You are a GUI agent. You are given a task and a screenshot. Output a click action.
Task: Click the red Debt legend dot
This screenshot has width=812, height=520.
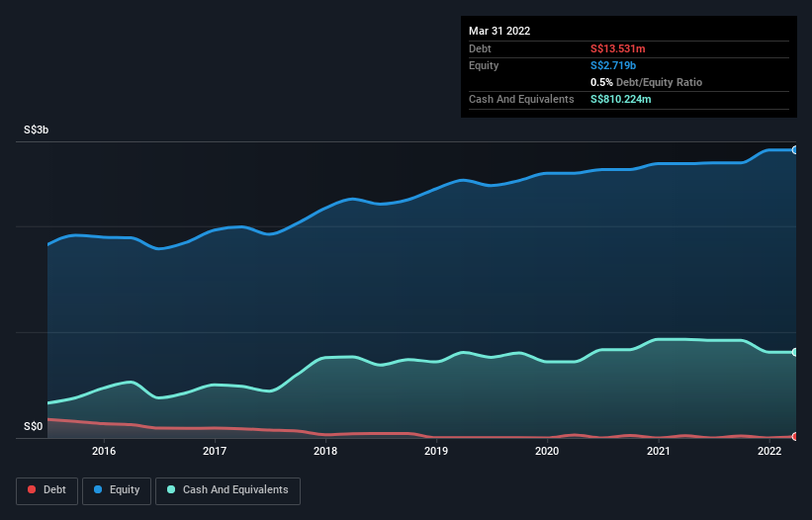tap(32, 489)
